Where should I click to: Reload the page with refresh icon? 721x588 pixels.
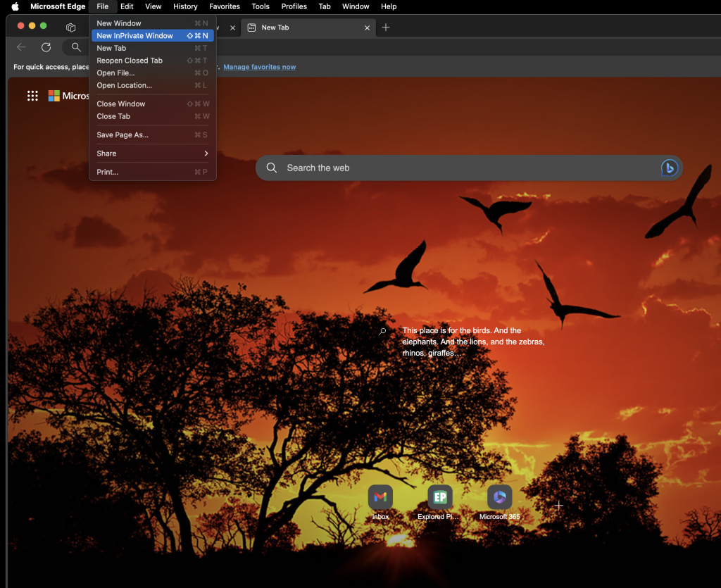pyautogui.click(x=46, y=47)
